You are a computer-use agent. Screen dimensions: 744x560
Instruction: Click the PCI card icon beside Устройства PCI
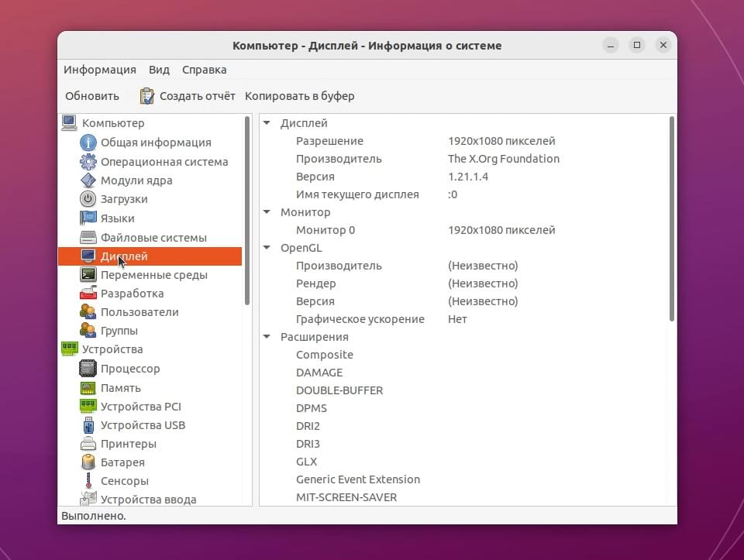(x=88, y=407)
